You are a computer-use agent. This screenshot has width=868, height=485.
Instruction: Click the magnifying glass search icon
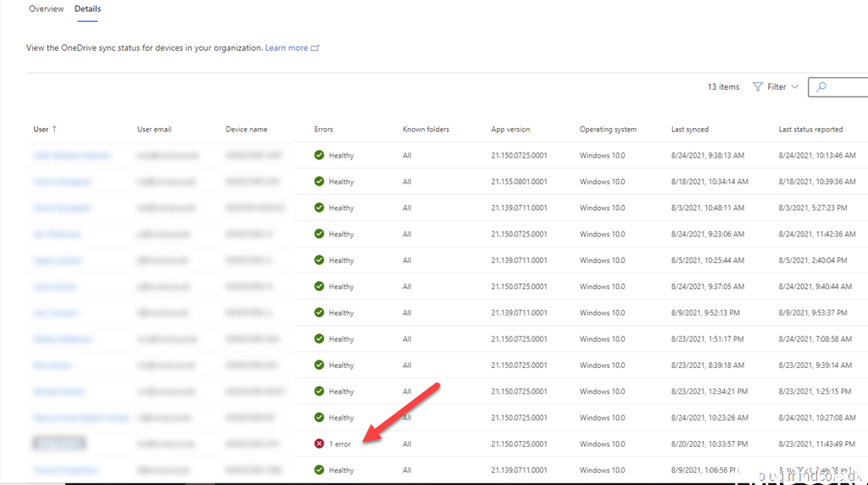(821, 86)
